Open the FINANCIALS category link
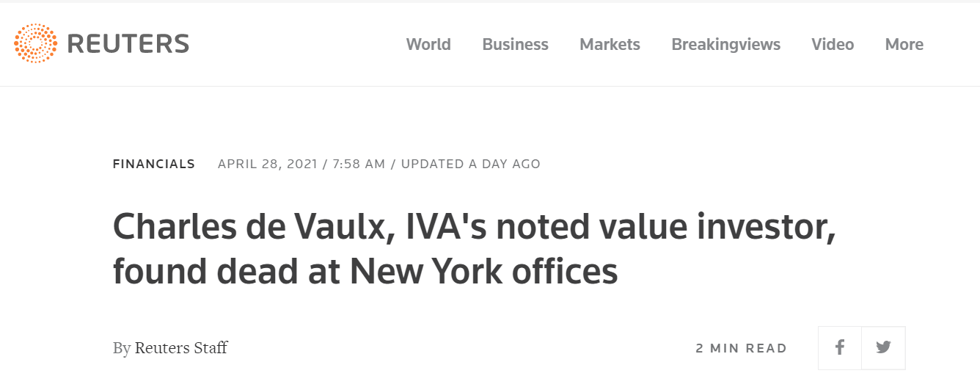This screenshot has width=980, height=376. [x=154, y=164]
